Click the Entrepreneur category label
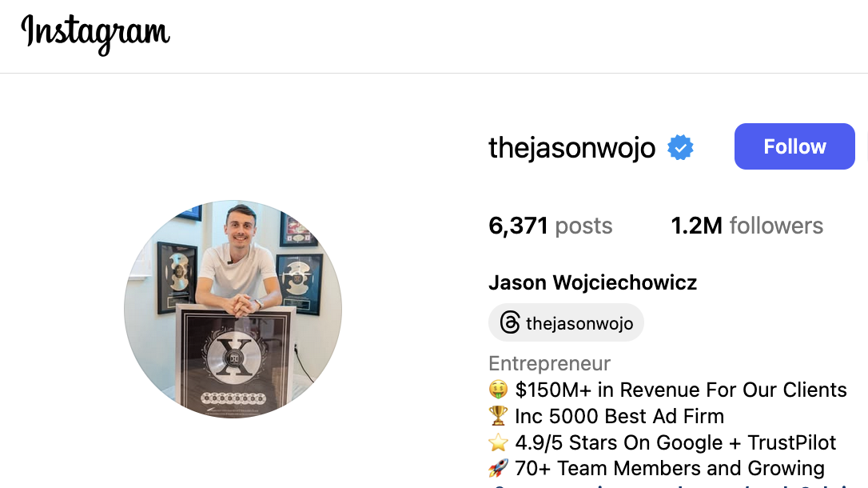Screen dimensions: 868x488 point(549,363)
